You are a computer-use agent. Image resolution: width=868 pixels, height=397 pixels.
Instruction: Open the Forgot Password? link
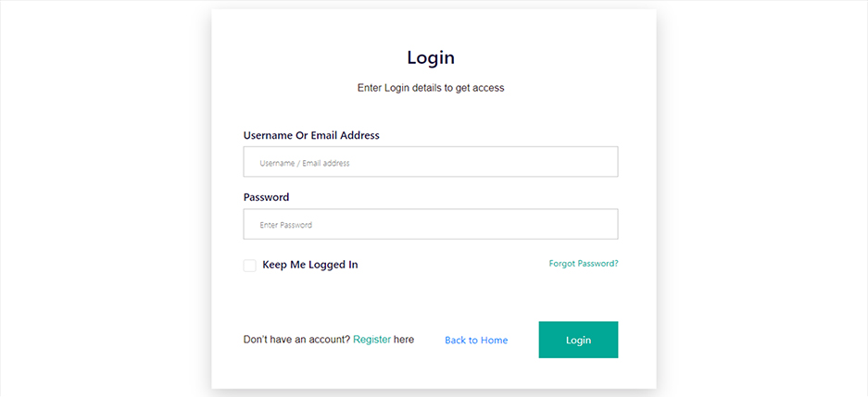tap(583, 264)
